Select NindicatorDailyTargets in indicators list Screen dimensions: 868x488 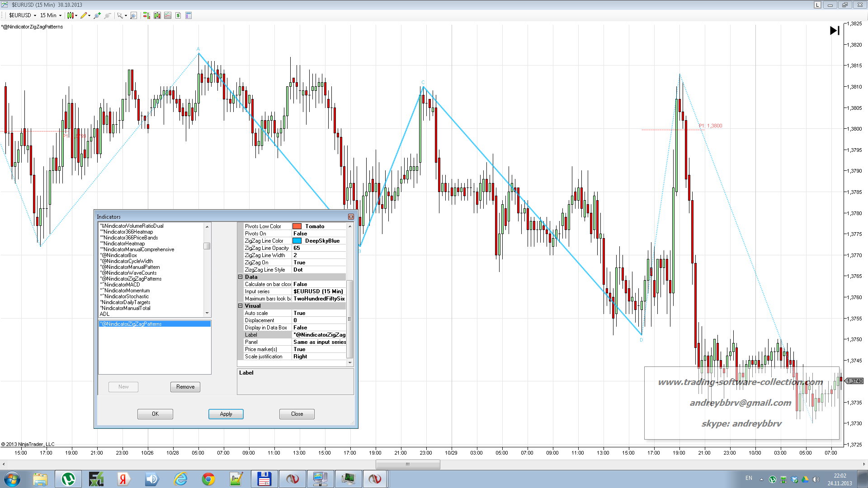click(x=126, y=302)
